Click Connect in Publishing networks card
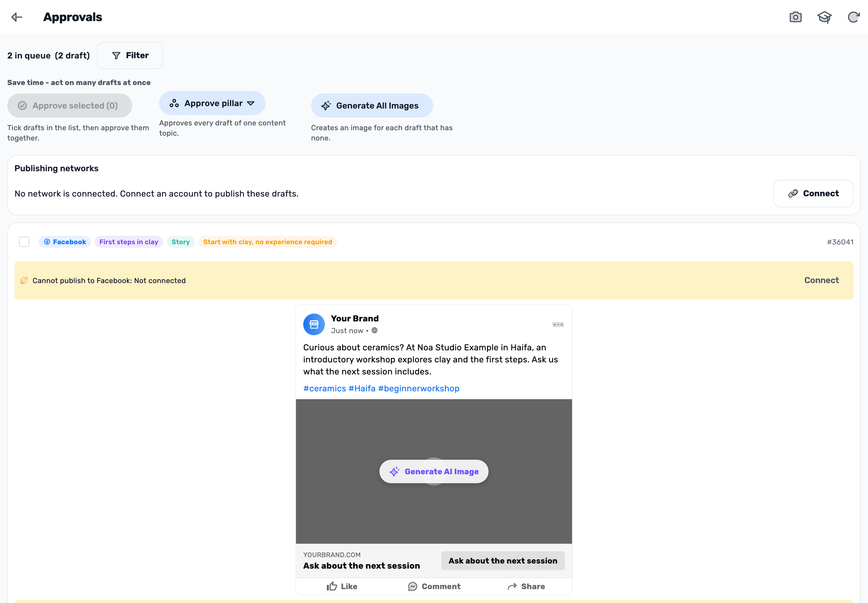 pos(813,194)
